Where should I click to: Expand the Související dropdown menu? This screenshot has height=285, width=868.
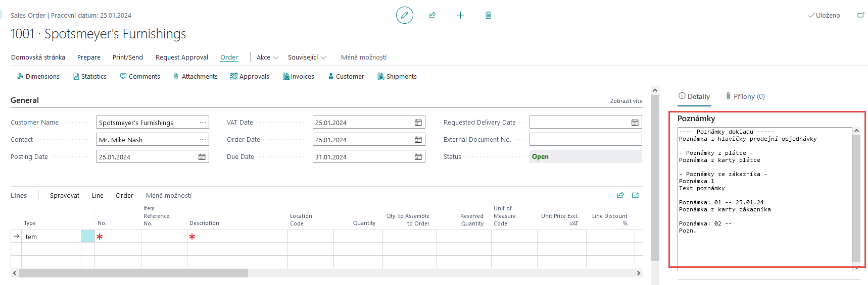point(307,58)
